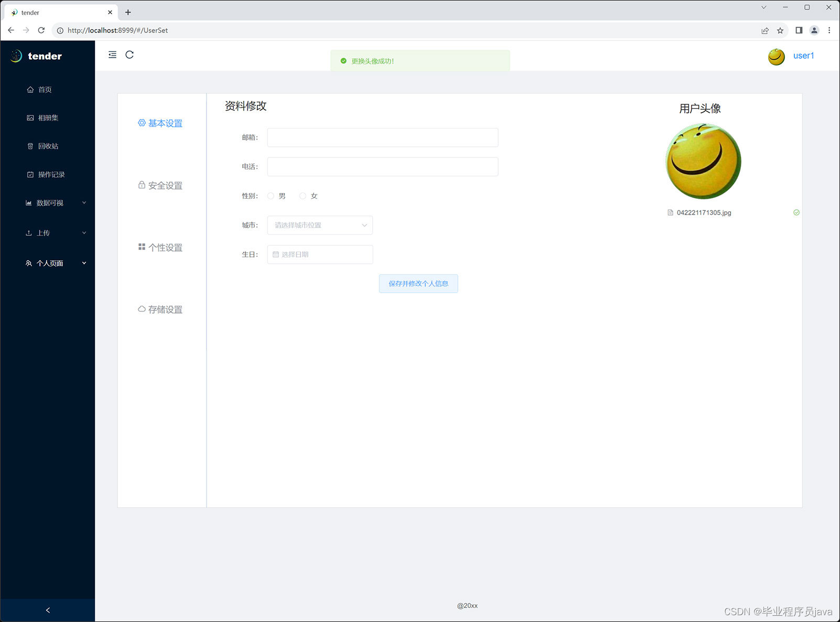The width and height of the screenshot is (840, 622).
Task: Switch to 安全设置 security settings tab
Action: tap(160, 186)
